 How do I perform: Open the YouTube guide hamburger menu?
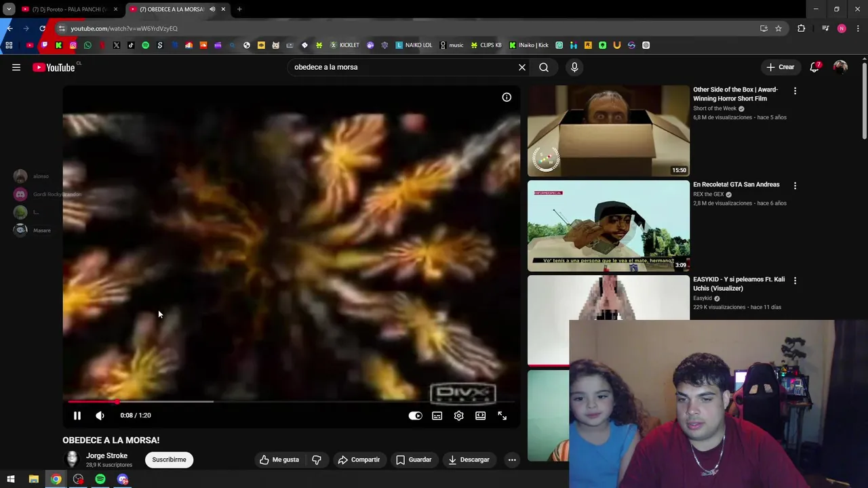click(16, 67)
